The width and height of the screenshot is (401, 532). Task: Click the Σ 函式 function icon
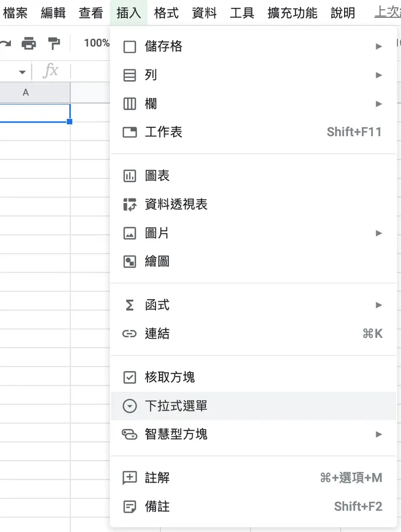click(130, 305)
